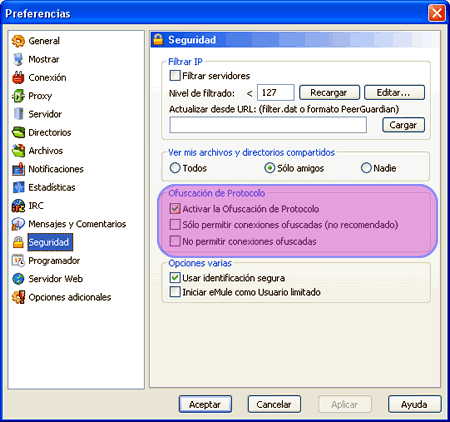Click the Opciones adicionales icon
The image size is (450, 422).
click(18, 297)
